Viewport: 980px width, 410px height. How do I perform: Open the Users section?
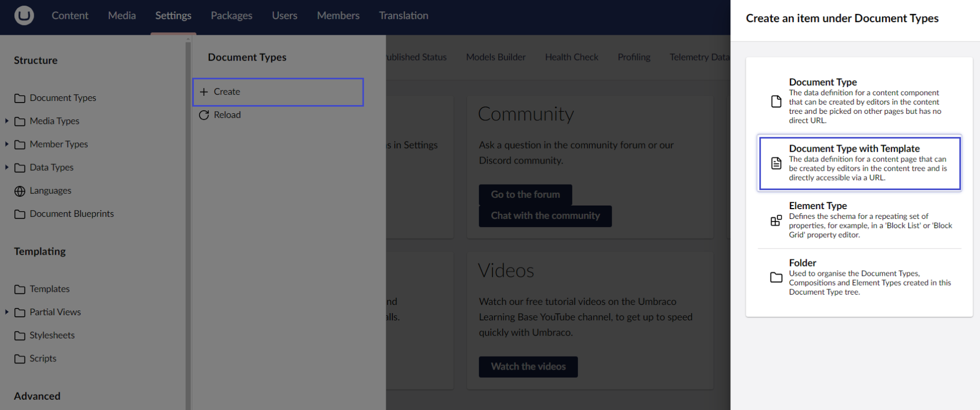tap(285, 15)
